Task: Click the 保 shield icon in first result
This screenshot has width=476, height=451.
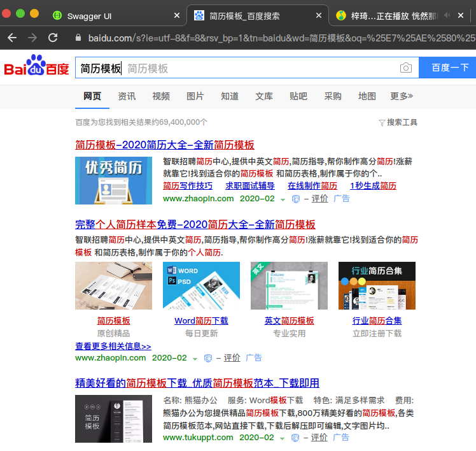Action: point(296,199)
